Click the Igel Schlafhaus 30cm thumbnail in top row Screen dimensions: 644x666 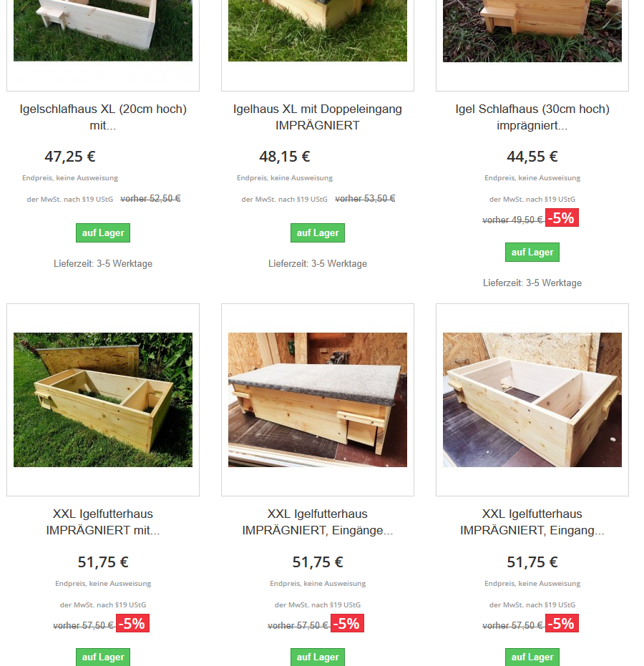click(x=532, y=31)
